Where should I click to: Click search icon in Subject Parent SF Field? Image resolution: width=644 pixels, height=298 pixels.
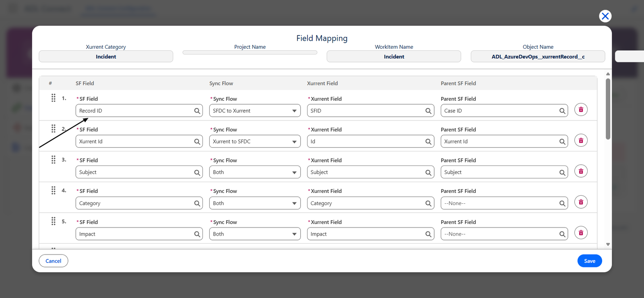562,172
